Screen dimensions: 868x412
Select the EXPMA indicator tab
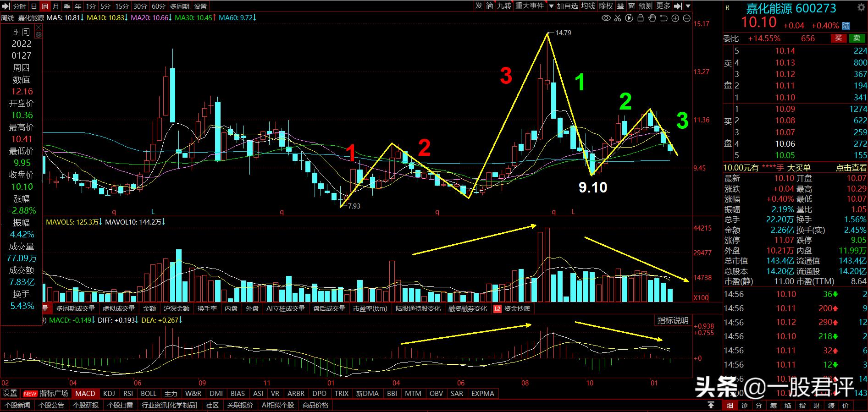[483, 393]
